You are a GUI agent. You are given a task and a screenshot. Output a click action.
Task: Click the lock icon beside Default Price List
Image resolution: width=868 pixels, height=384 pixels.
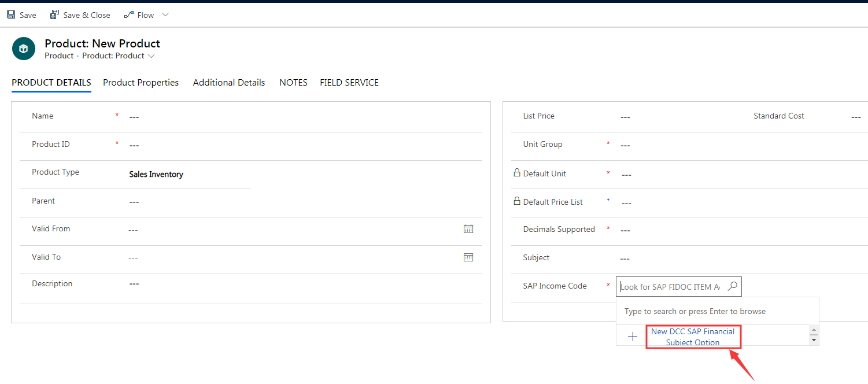[517, 201]
